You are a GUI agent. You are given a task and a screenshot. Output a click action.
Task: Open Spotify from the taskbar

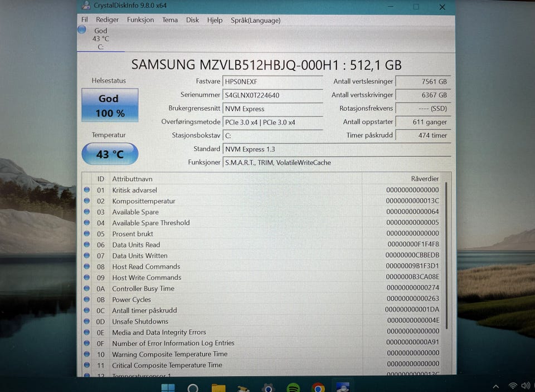pyautogui.click(x=293, y=388)
